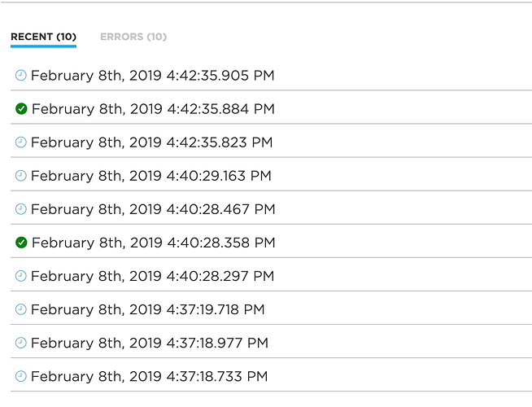This screenshot has height=407, width=532.
Task: Click green checkmark beside 4:42:35.884 PM entry
Action: point(21,109)
